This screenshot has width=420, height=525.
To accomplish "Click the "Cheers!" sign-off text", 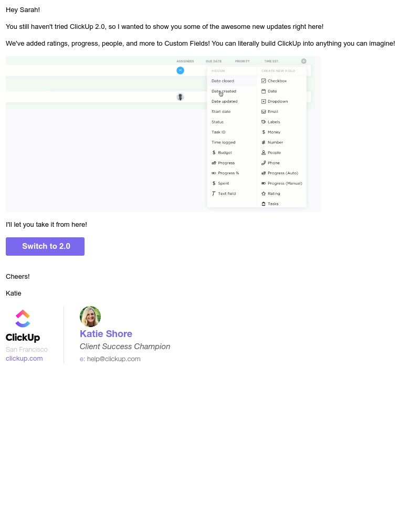I will (18, 277).
